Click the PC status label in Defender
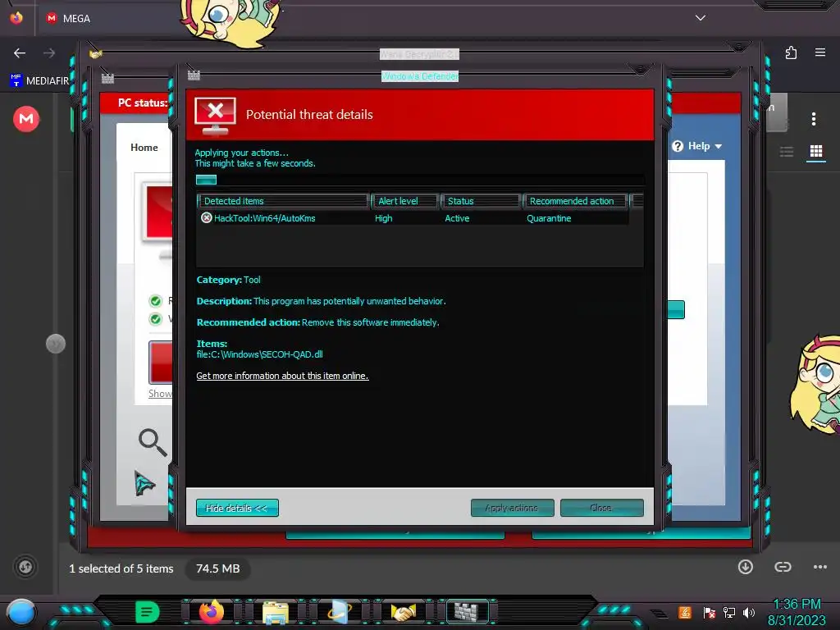This screenshot has width=840, height=630. coord(143,103)
